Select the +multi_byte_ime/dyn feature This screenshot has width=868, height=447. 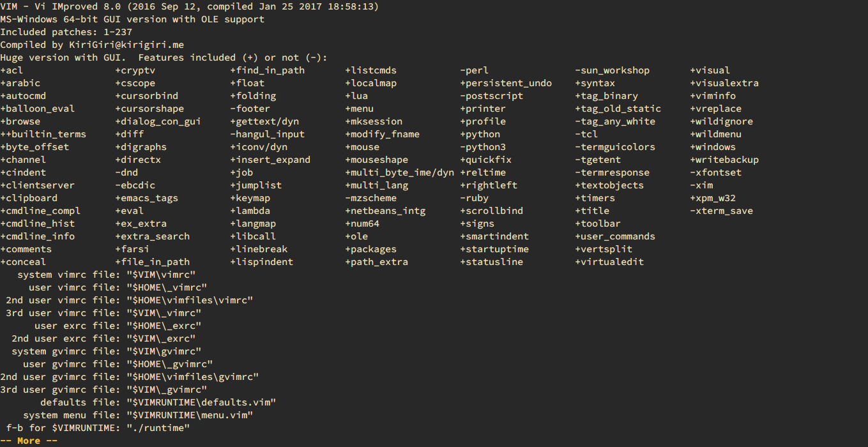point(400,172)
